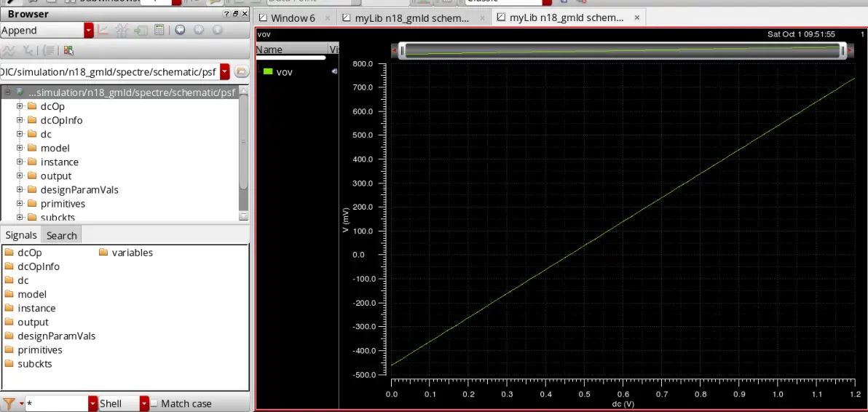The image size is (868, 412).
Task: Open the Append plot mode dropdown
Action: tap(89, 31)
